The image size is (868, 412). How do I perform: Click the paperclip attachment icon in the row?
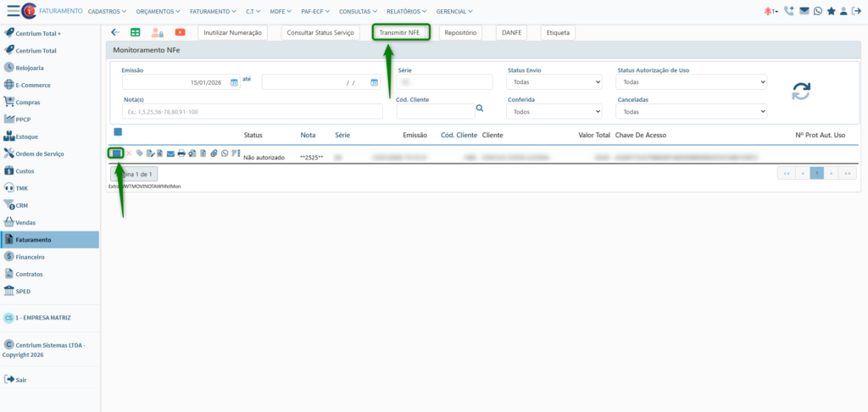[214, 153]
